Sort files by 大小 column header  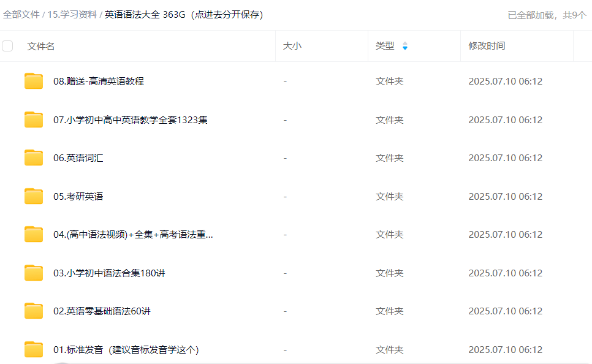click(x=292, y=46)
